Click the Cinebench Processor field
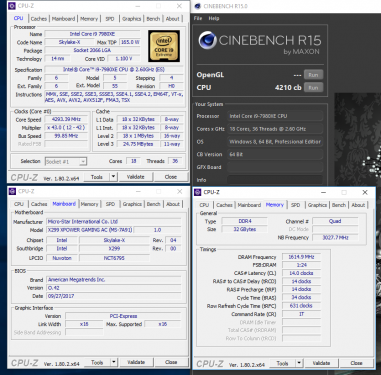381x375 pixels. [x=275, y=116]
